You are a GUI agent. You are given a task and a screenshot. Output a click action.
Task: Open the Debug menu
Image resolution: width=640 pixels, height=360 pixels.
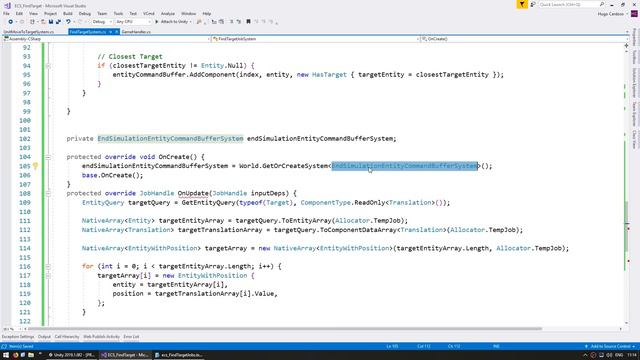coord(85,13)
